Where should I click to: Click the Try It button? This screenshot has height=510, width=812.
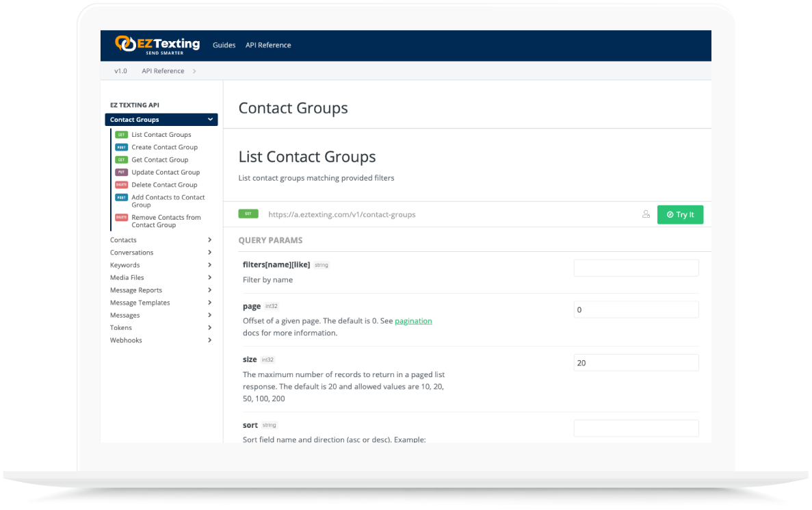tap(680, 214)
